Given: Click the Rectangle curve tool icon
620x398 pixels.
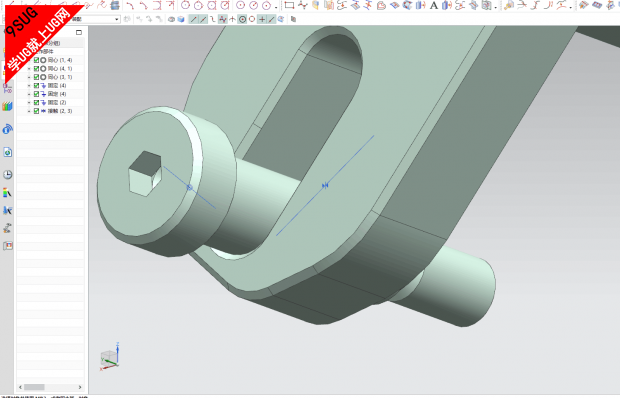Looking at the screenshot, I should [289, 5].
